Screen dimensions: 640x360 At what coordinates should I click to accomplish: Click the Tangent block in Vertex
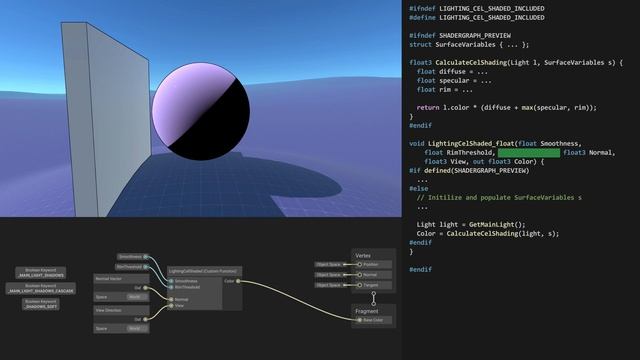373,285
